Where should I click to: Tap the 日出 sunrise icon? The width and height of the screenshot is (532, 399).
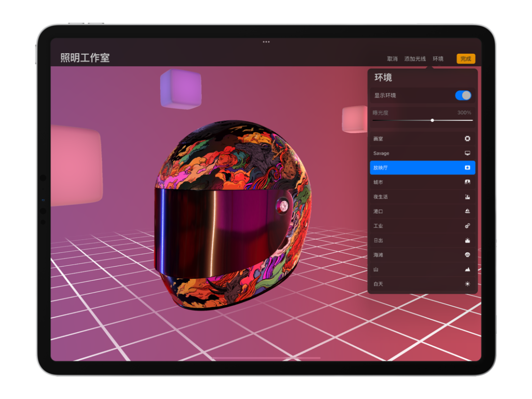coord(467,240)
